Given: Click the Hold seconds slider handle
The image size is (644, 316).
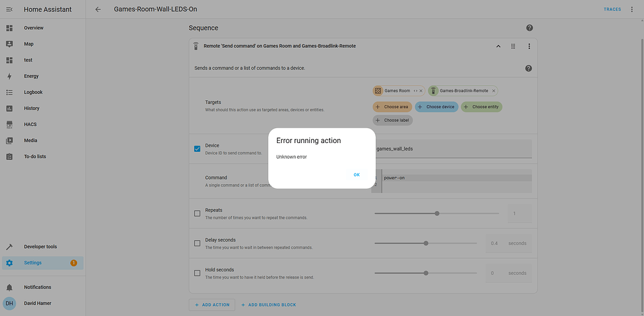Looking at the screenshot, I should 426,273.
